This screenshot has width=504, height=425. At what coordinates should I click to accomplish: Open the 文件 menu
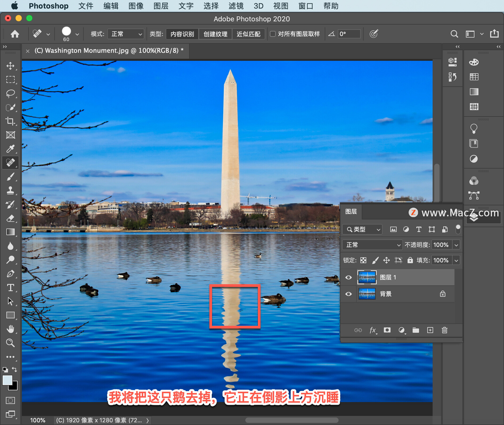coord(86,6)
